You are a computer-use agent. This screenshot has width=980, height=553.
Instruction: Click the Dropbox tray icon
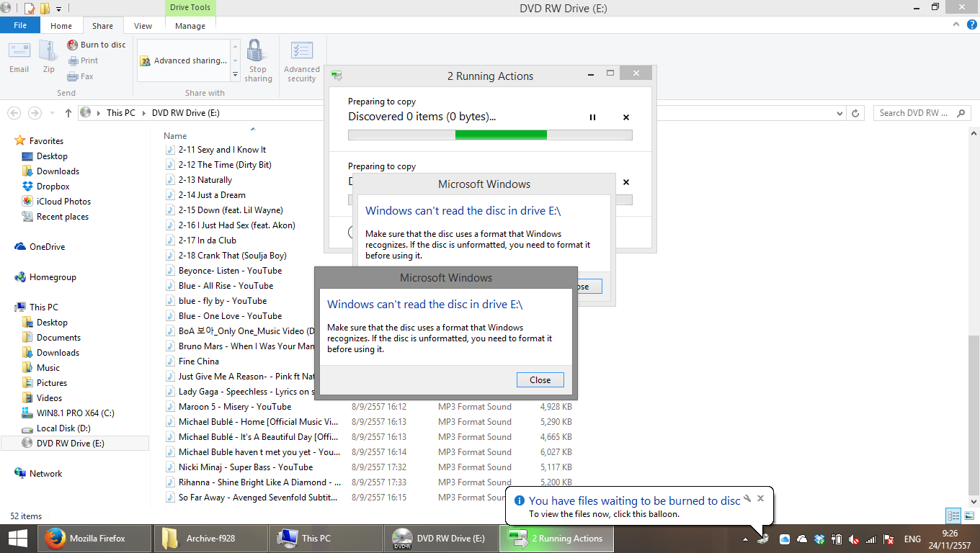click(x=819, y=539)
